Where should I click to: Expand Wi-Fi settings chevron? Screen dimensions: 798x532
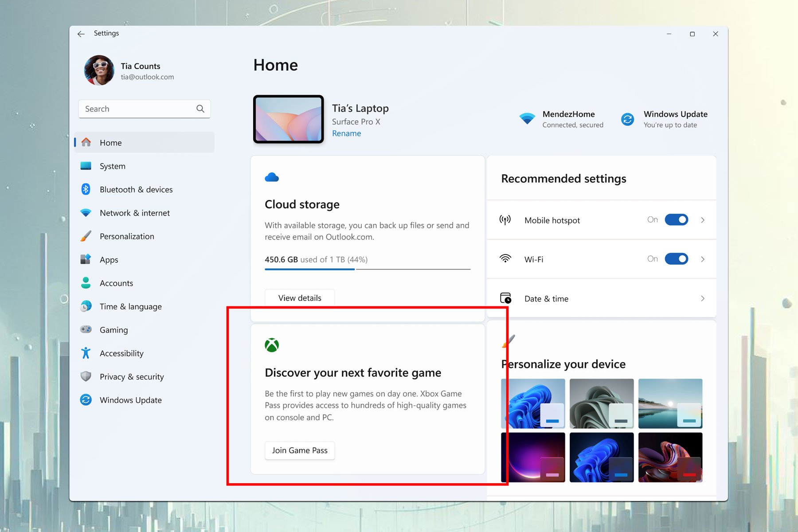pyautogui.click(x=703, y=259)
